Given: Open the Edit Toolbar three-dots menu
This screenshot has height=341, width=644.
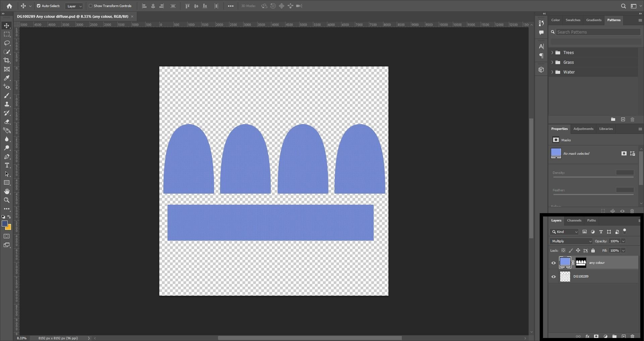Looking at the screenshot, I should click(7, 209).
